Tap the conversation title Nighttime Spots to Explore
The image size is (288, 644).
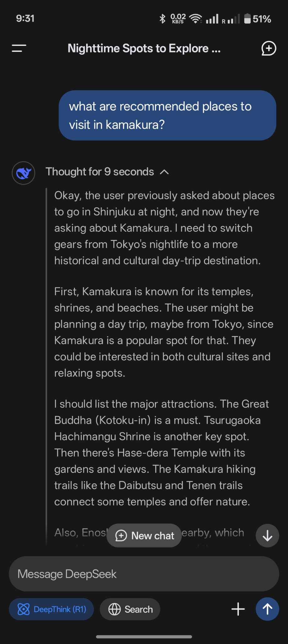pos(144,48)
